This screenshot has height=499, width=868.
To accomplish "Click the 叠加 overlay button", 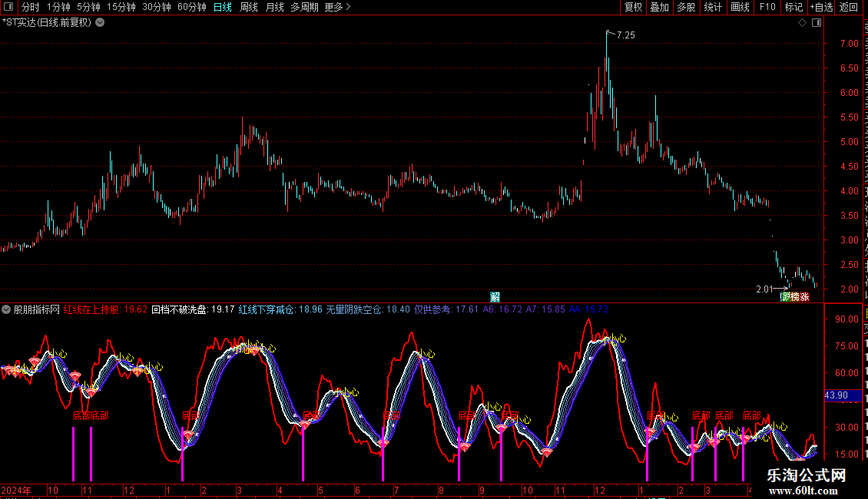I will (660, 7).
